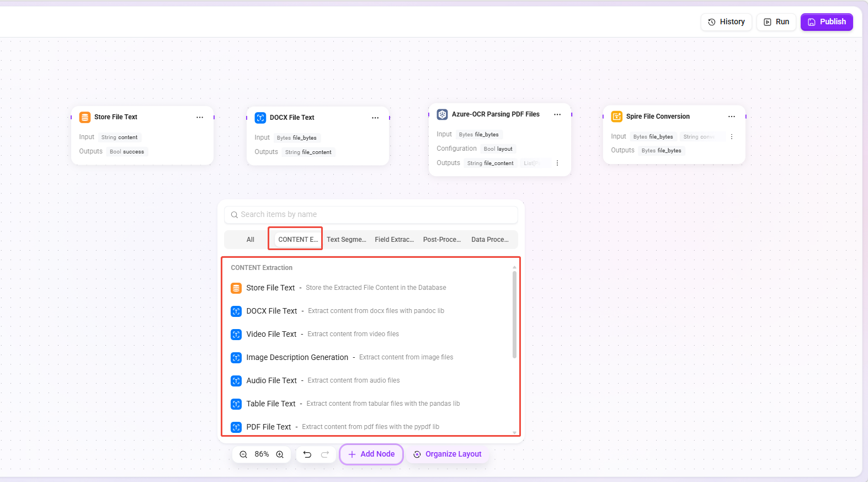The height and width of the screenshot is (482, 868).
Task: Click the Add Node button
Action: [x=371, y=454]
